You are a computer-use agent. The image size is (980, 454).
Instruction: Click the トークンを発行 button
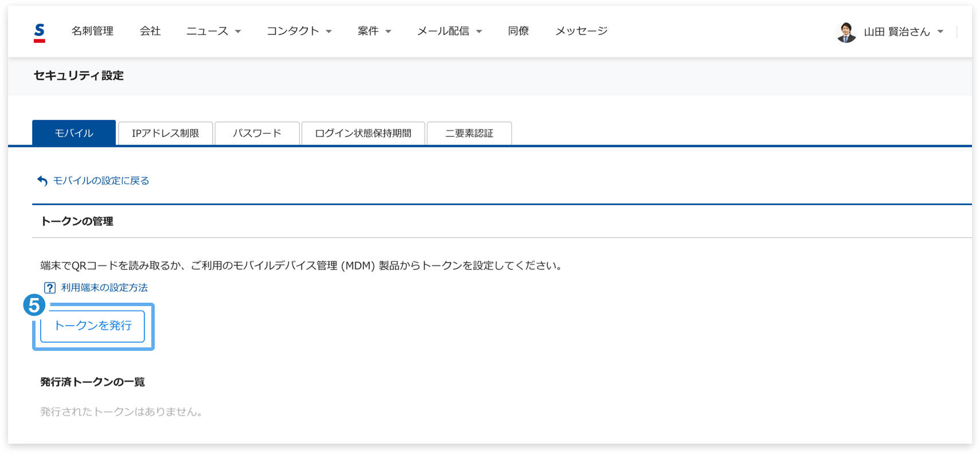click(x=92, y=326)
